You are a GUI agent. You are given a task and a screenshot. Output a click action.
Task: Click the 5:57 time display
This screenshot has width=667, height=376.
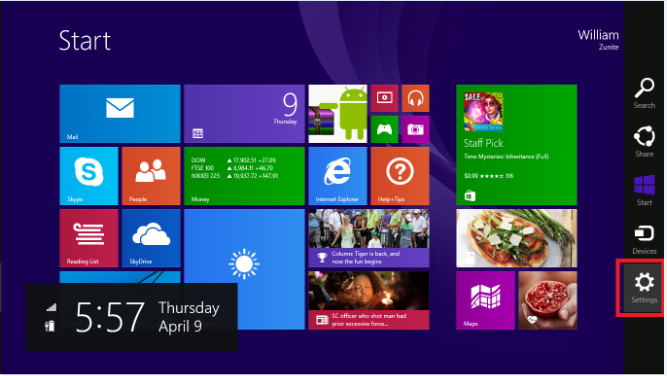[x=110, y=317]
